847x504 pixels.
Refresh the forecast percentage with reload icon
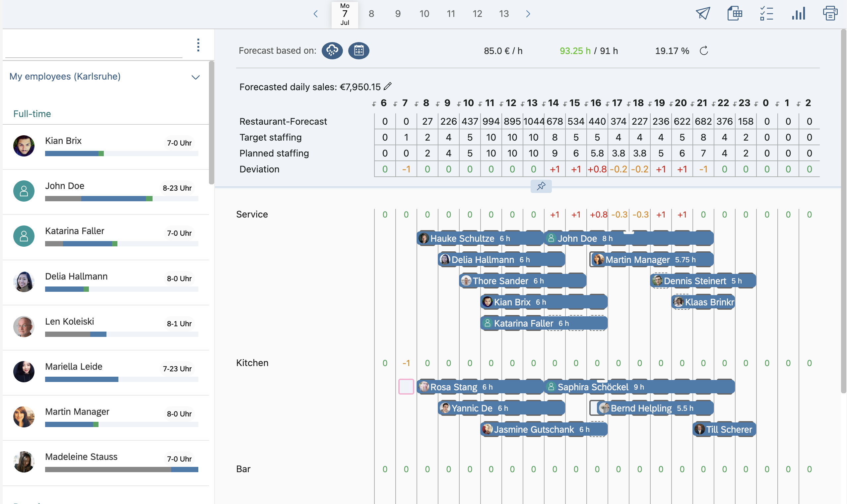point(704,51)
